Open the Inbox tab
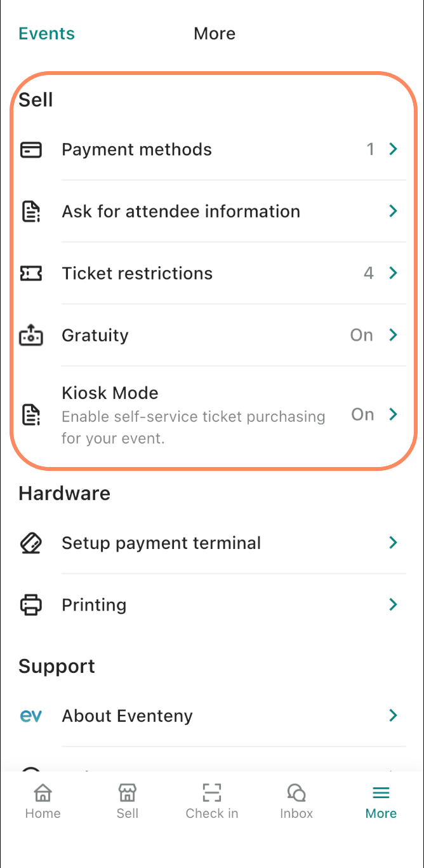This screenshot has width=424, height=868. tap(296, 801)
